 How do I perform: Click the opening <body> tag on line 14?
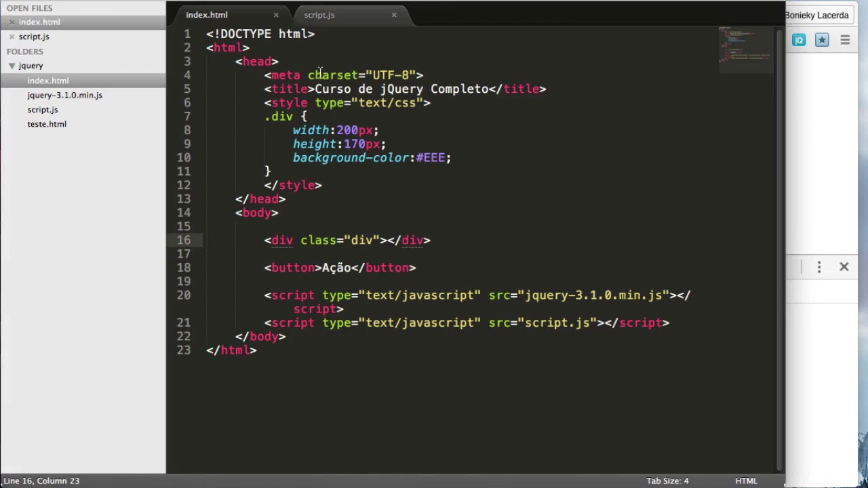pyautogui.click(x=257, y=213)
